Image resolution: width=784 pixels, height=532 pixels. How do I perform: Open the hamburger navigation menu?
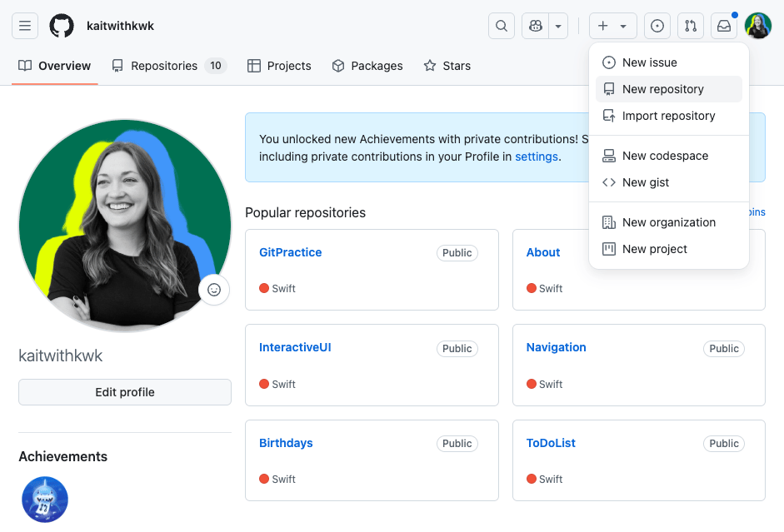tap(25, 26)
